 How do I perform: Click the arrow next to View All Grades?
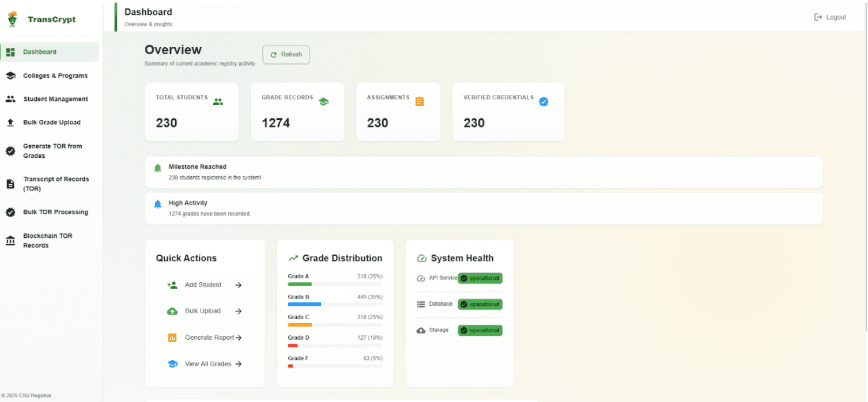click(238, 364)
